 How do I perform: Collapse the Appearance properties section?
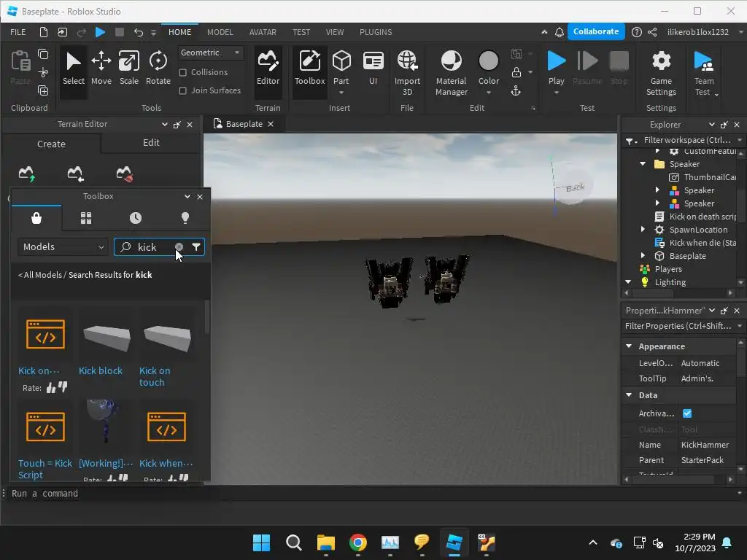[629, 346]
